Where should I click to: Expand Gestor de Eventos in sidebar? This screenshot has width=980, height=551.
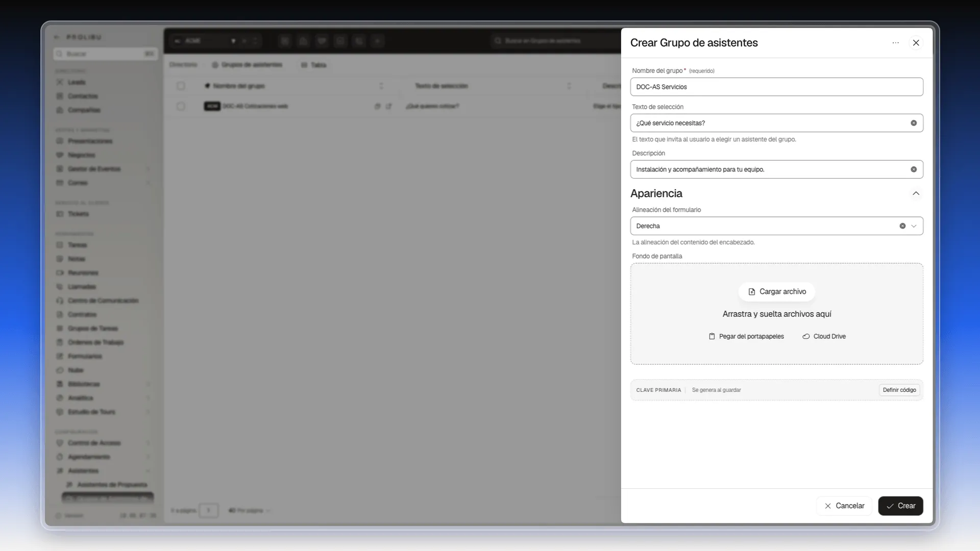148,169
